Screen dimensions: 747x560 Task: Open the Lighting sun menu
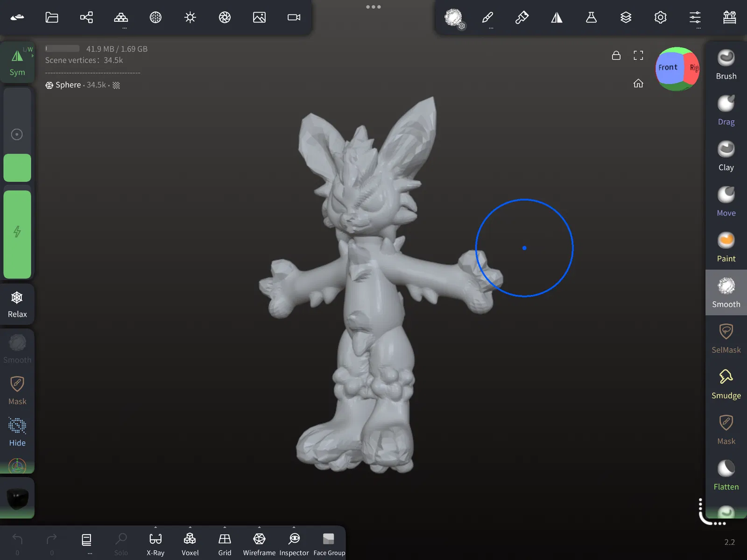tap(190, 18)
